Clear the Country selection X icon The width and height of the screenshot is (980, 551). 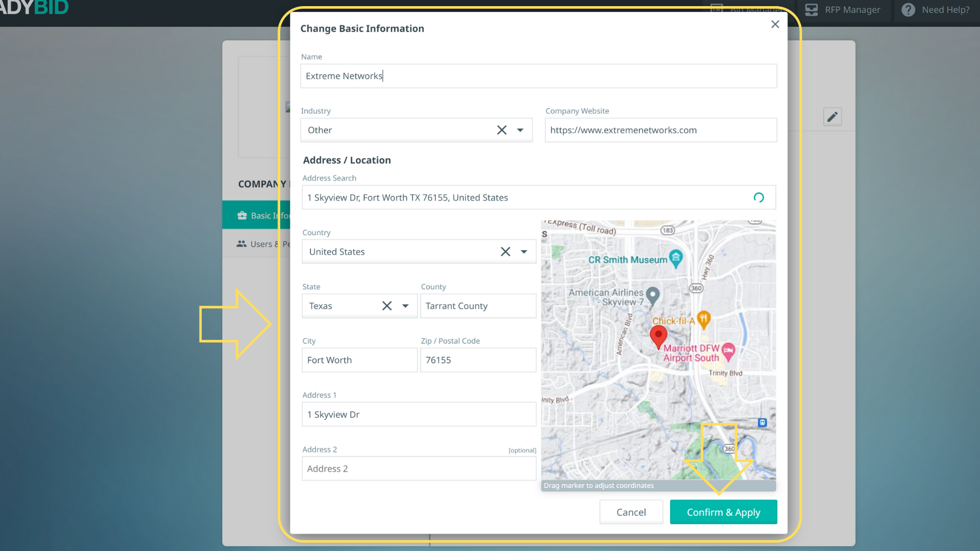click(x=505, y=252)
